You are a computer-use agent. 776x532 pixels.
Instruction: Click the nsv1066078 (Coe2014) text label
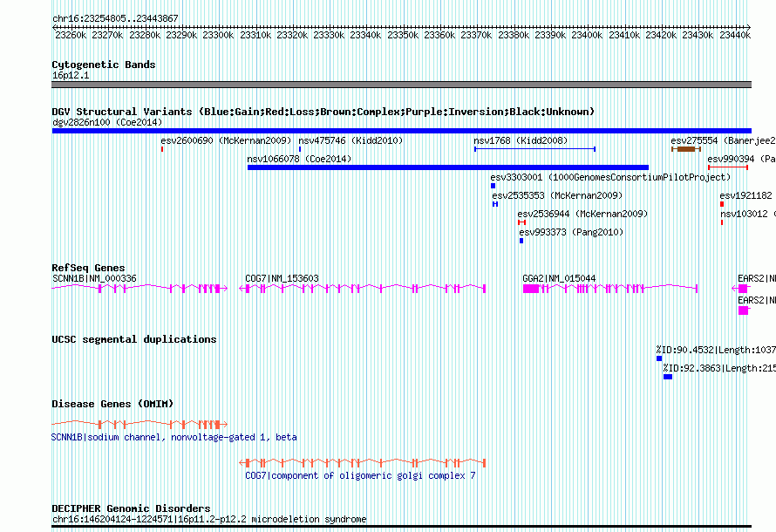click(299, 159)
